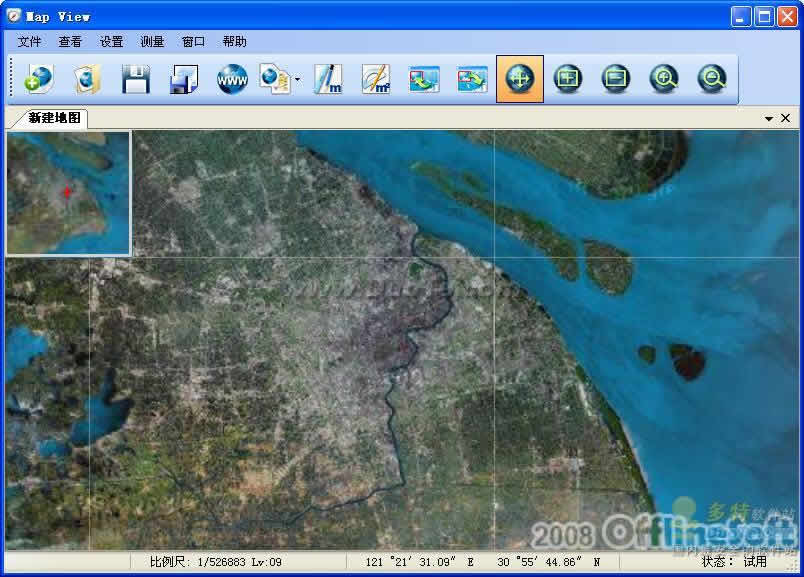Click the magnifier zoom out icon
The width and height of the screenshot is (804, 577).
pos(712,79)
